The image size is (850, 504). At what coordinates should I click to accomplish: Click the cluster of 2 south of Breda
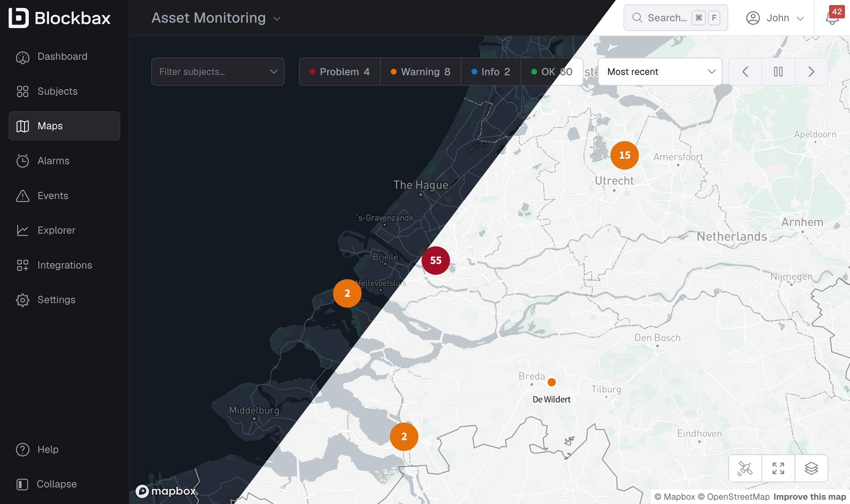[404, 436]
